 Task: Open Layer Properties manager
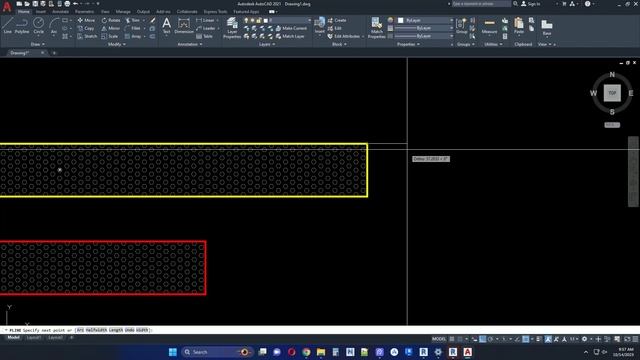[x=232, y=28]
